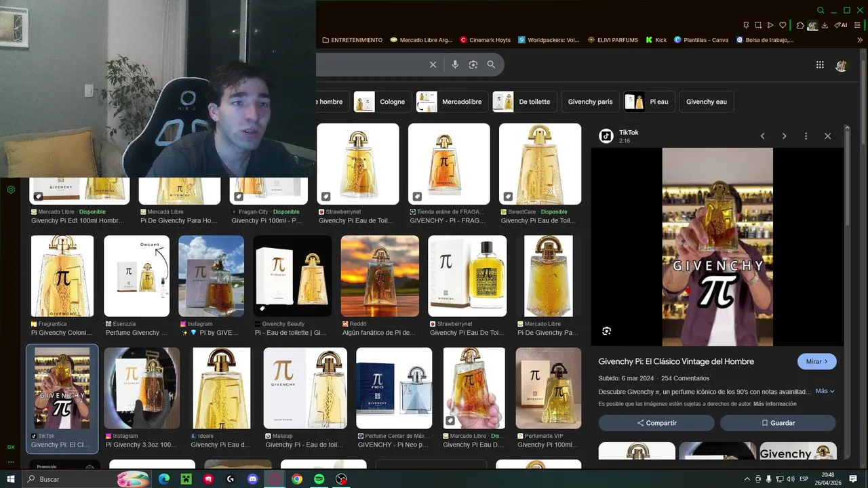868x488 pixels.
Task: Go to next image in preview panel
Action: [784, 136]
